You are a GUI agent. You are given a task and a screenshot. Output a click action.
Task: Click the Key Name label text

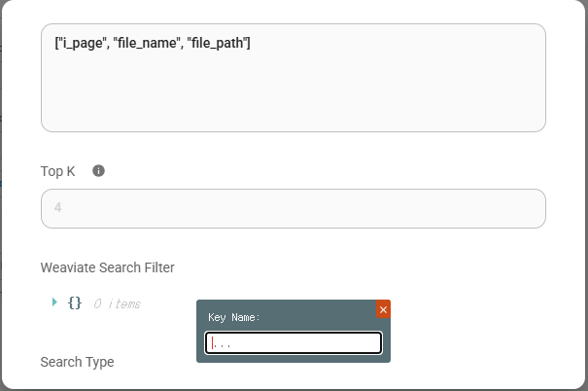[x=234, y=317]
